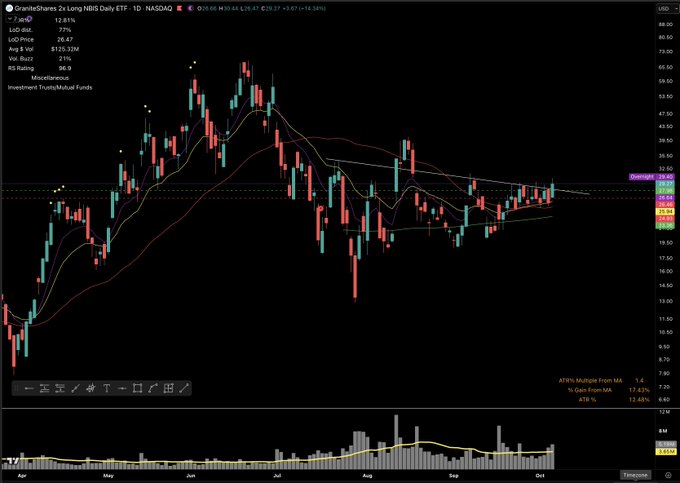The height and width of the screenshot is (483, 680).
Task: Click the 12M volume axis label
Action: point(664,411)
